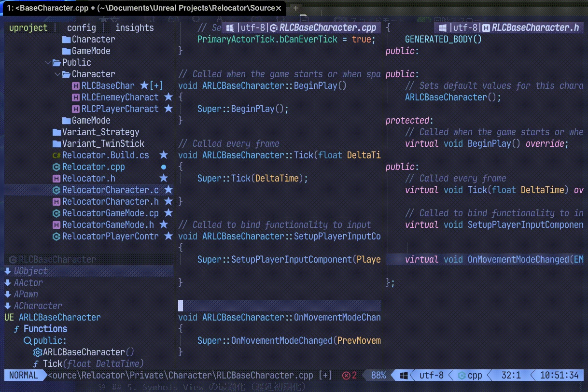588x392 pixels.
Task: Open the RLCPlayerCharact file entry
Action: coord(120,109)
